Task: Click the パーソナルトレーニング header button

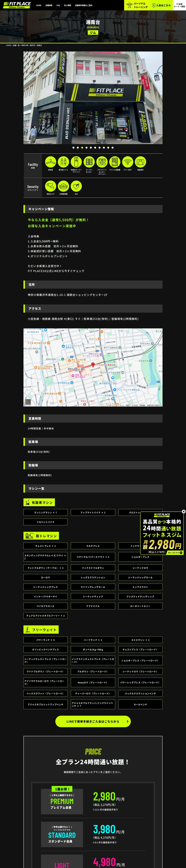Action: click(137, 5)
